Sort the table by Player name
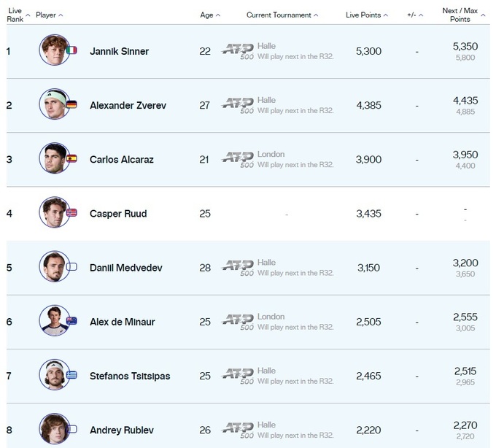 (50, 15)
